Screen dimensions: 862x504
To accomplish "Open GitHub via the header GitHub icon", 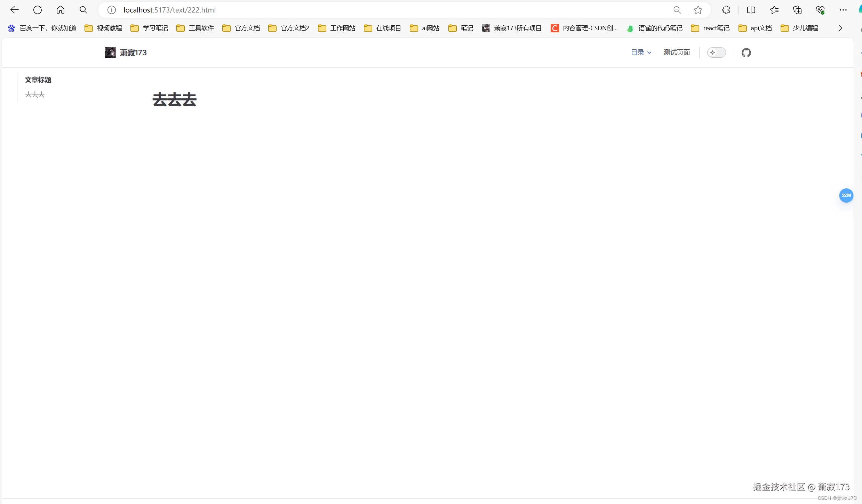I will click(x=747, y=52).
